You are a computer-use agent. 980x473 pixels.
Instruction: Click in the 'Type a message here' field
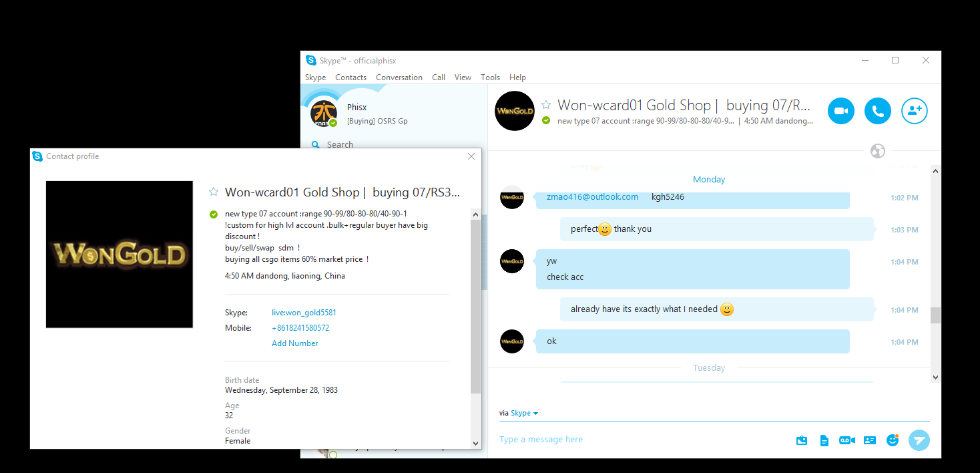point(641,440)
